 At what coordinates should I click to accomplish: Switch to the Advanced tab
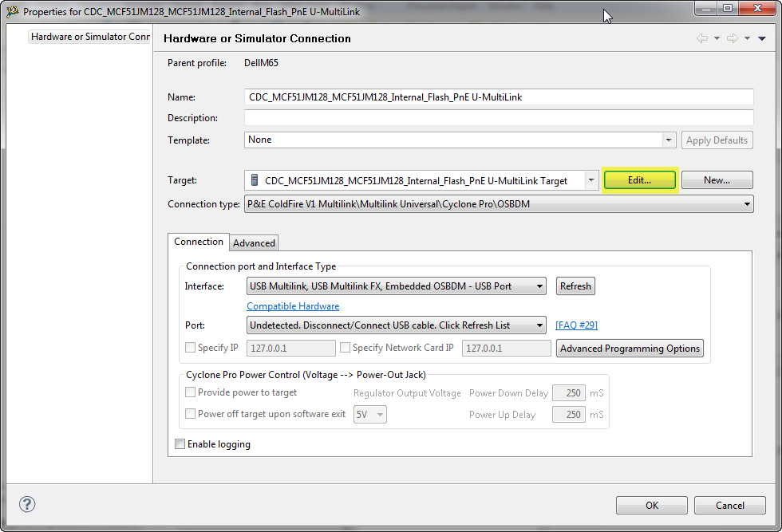[x=254, y=243]
